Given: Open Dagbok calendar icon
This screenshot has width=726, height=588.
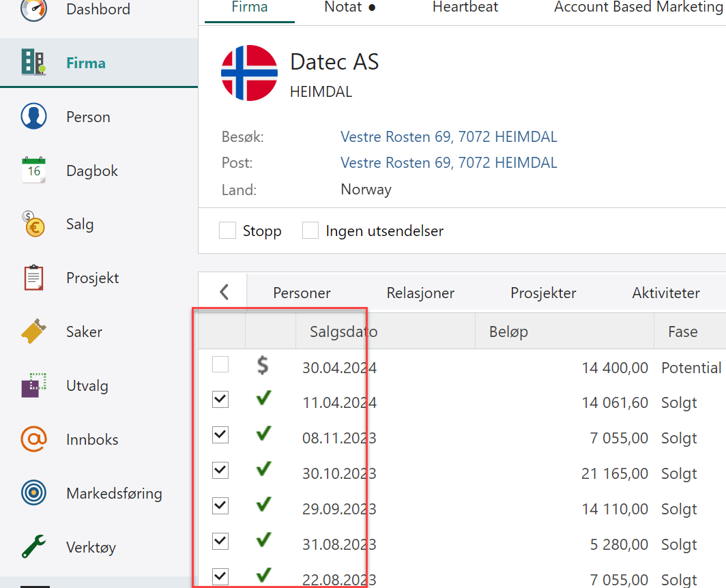Looking at the screenshot, I should (x=34, y=171).
